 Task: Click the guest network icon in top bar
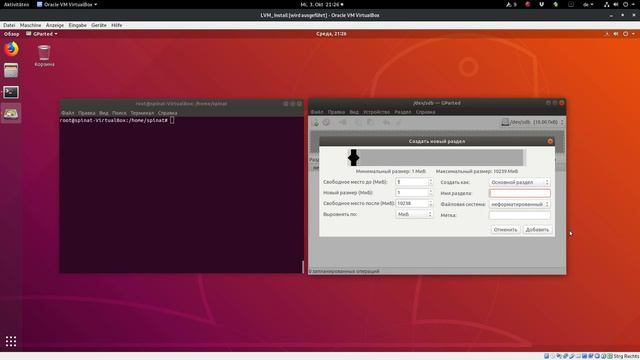607,34
